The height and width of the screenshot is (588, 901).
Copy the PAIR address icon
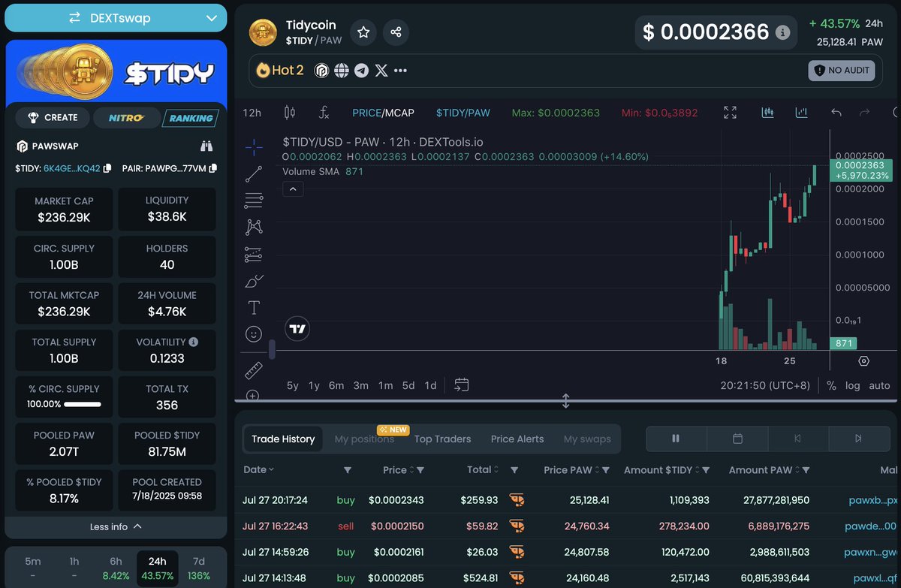click(x=213, y=168)
